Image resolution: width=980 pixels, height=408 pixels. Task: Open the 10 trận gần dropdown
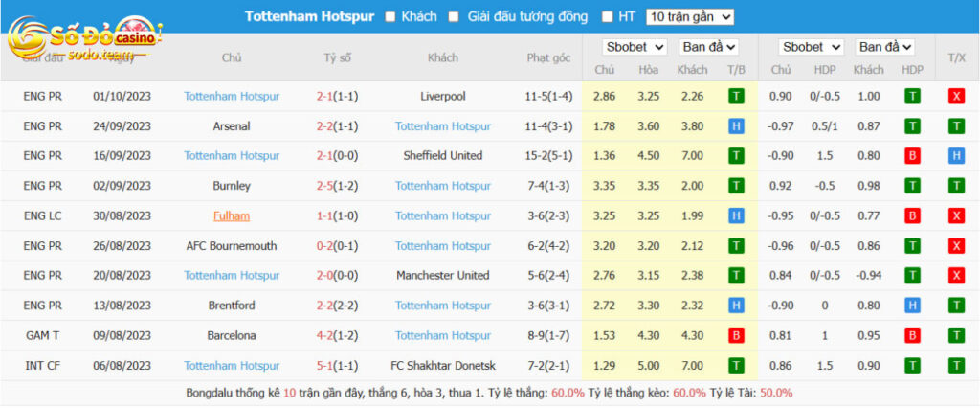pyautogui.click(x=690, y=17)
